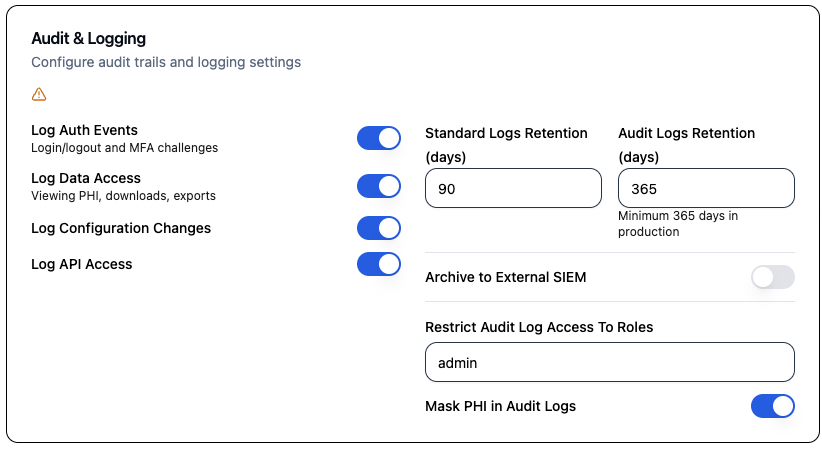Focus the Standard Logs Retention days field

click(513, 188)
